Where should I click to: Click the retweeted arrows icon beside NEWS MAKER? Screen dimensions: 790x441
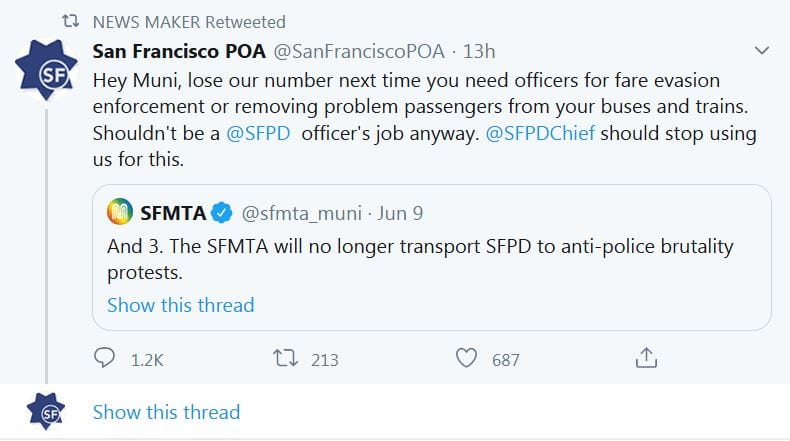72,21
